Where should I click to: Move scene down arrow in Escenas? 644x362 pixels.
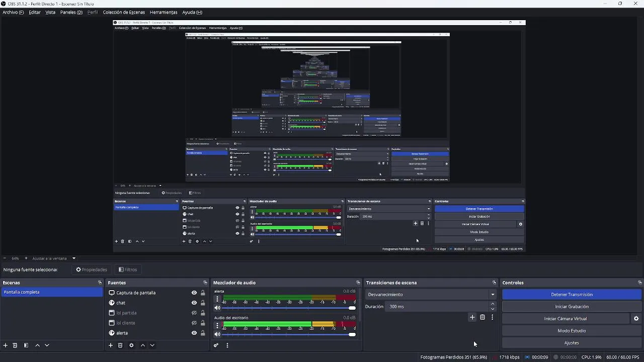[x=47, y=345]
